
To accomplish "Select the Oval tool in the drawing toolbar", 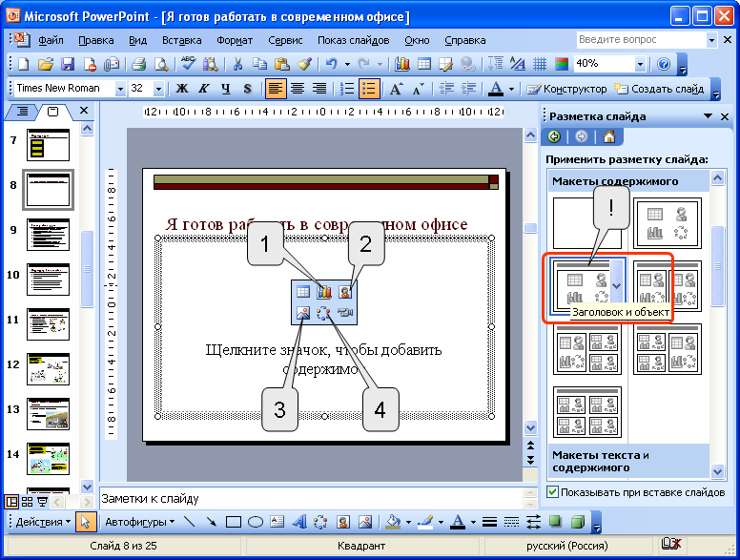I will [x=256, y=522].
